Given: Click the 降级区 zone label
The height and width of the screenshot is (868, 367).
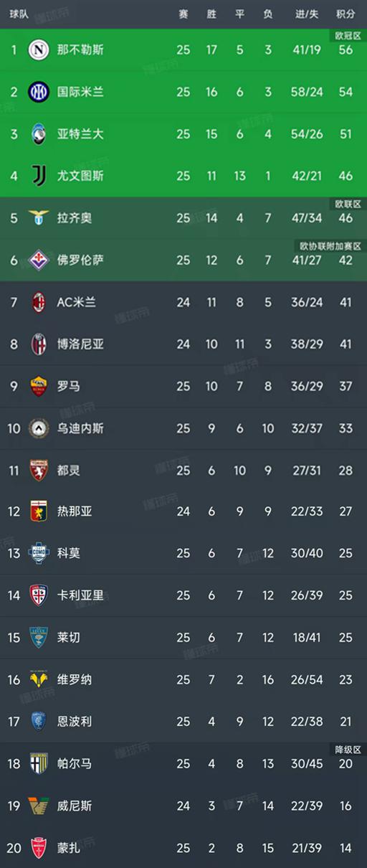Looking at the screenshot, I should click(348, 750).
